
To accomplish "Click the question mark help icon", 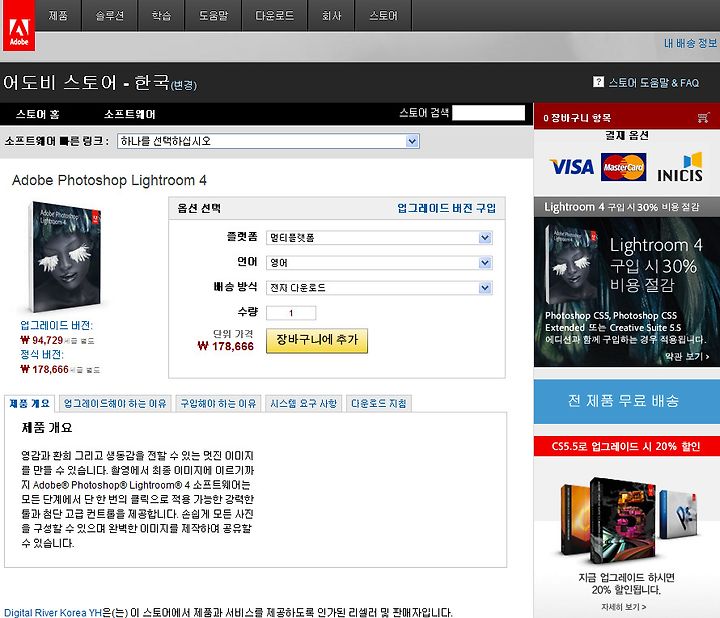I will 598,82.
